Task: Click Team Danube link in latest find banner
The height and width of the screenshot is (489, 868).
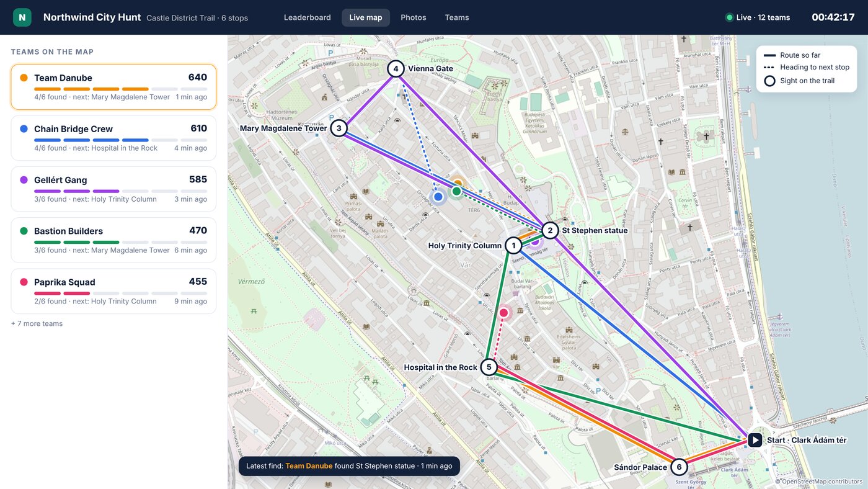Action: coord(309,466)
